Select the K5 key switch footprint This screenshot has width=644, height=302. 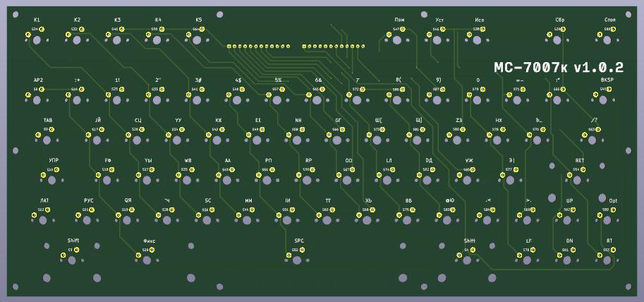tap(198, 40)
